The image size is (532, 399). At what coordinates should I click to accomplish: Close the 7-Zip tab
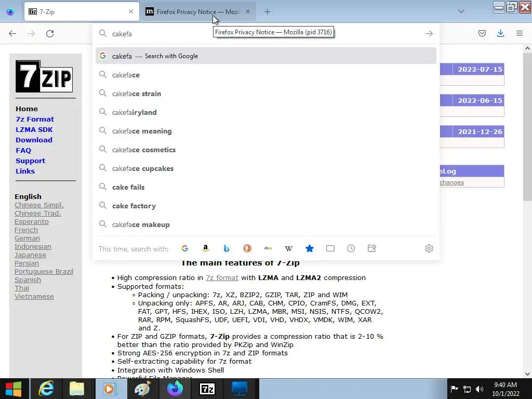coord(131,11)
